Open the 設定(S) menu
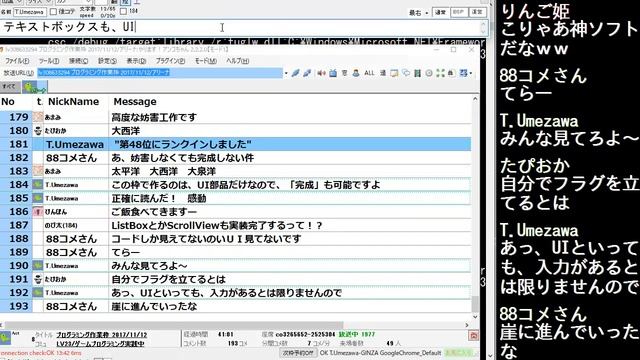Viewport: 640px width, 360px height. 107,61
